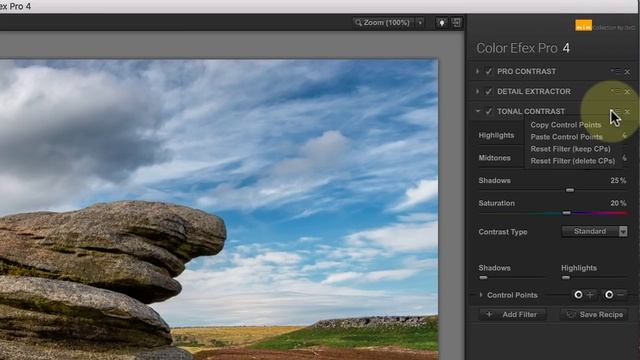Viewport: 640px width, 360px height.
Task: Click the Midtones contrast label
Action: (494, 158)
